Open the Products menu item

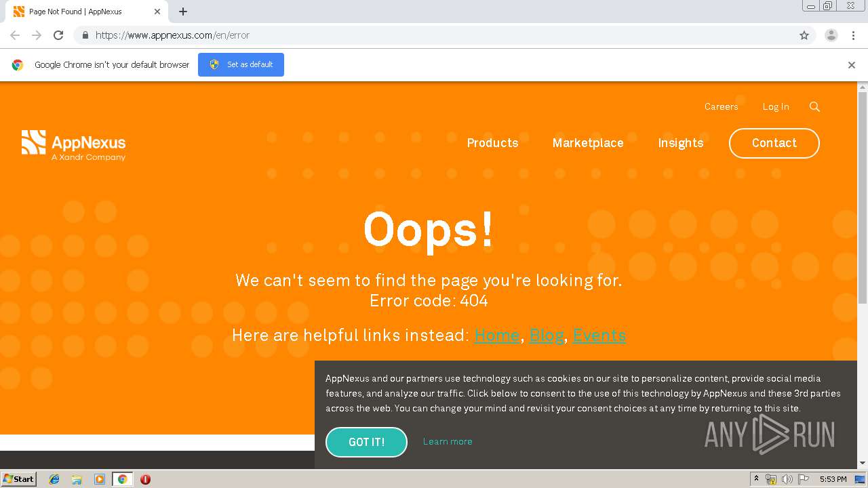coord(492,143)
